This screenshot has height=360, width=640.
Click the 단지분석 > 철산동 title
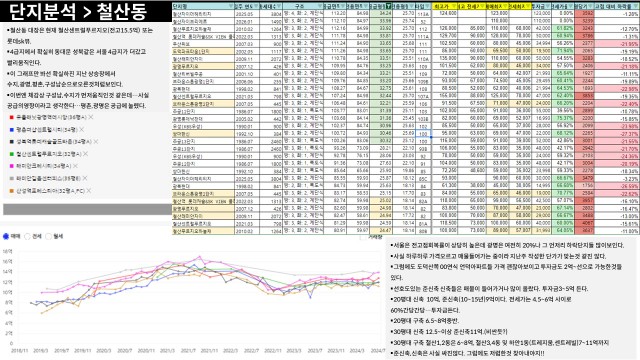[78, 11]
